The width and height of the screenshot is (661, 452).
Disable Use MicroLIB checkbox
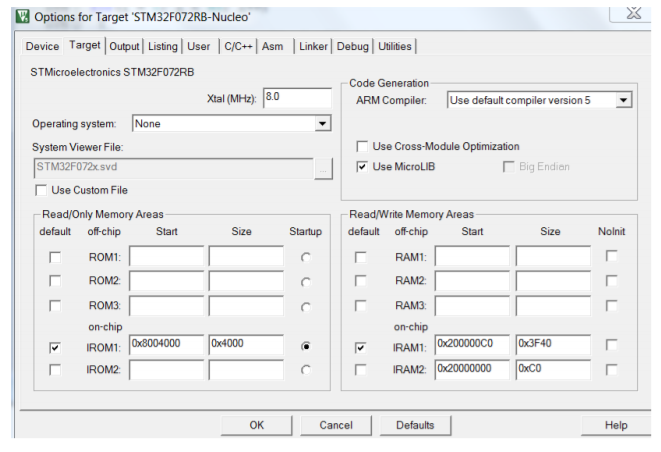362,167
